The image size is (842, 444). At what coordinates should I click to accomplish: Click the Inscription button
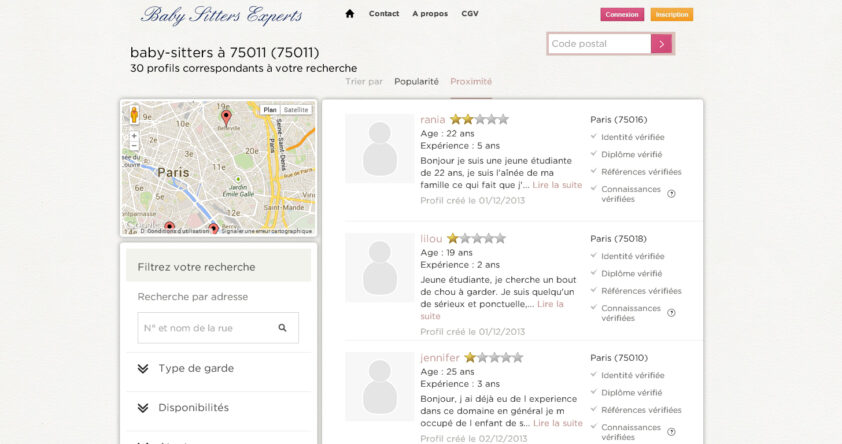click(671, 15)
